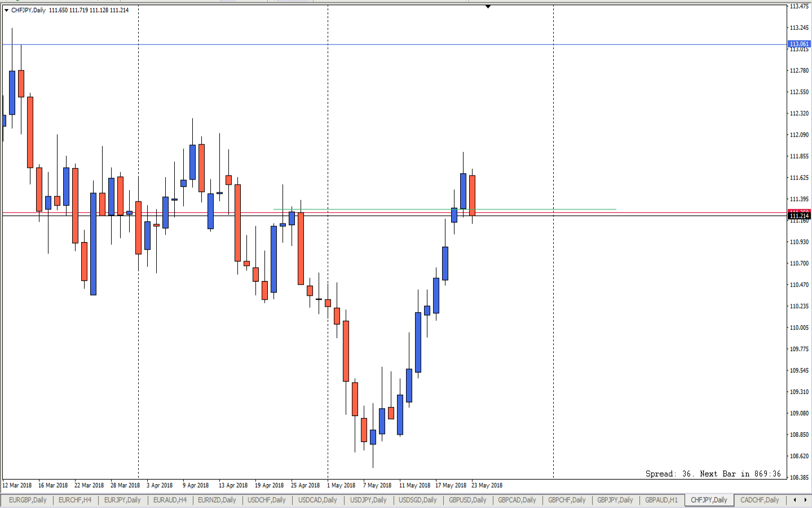Switch to GBPAUD,H1 chart tab
Image resolution: width=812 pixels, height=508 pixels.
661,500
